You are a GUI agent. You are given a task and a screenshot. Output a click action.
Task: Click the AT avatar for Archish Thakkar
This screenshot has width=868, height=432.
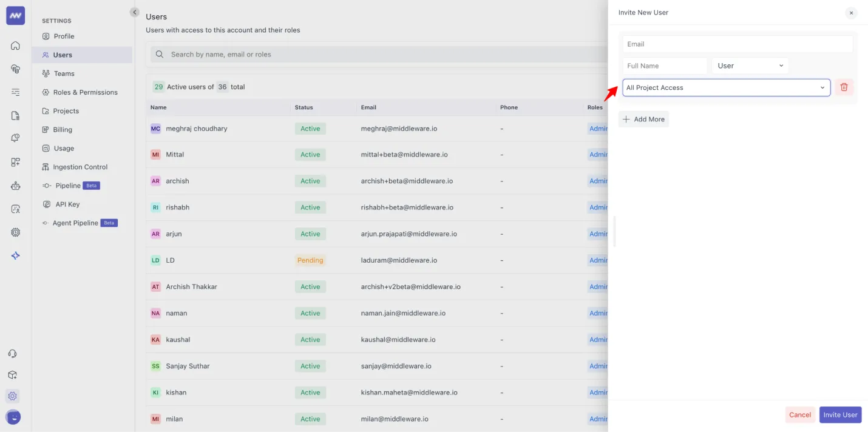pyautogui.click(x=155, y=286)
